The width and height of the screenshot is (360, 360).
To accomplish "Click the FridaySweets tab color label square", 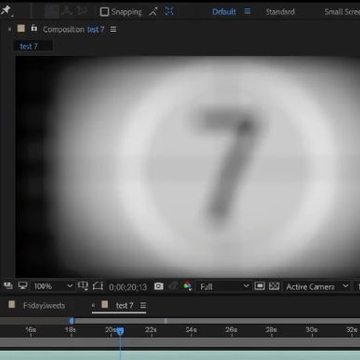I will 12,304.
